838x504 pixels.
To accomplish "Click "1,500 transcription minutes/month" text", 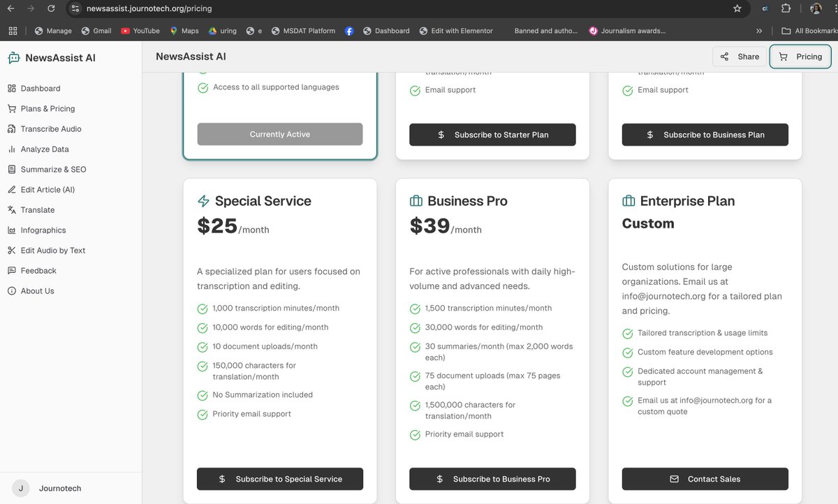I will coord(488,308).
